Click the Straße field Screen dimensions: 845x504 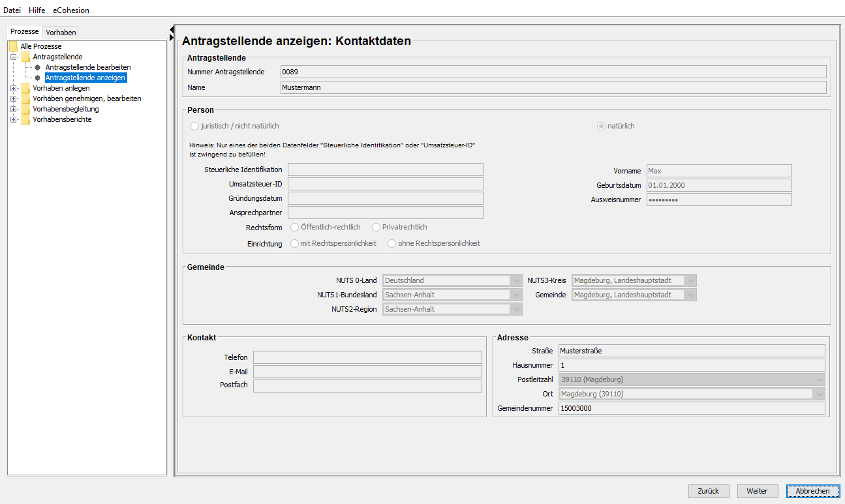tap(692, 351)
